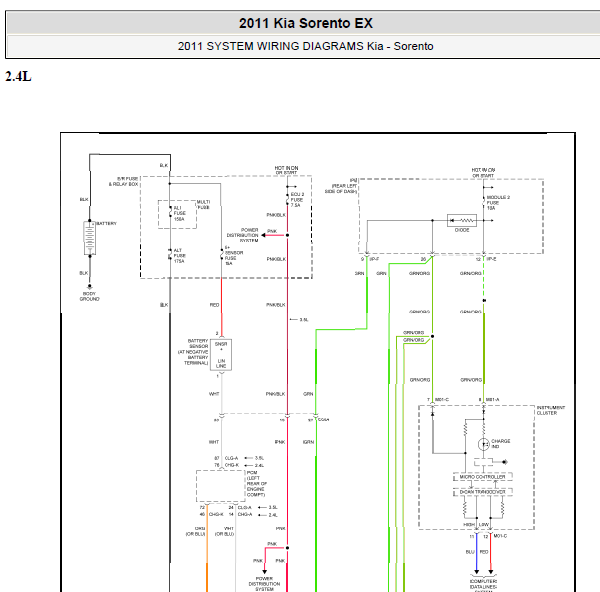Click the PCM dashed component box

tap(221, 486)
